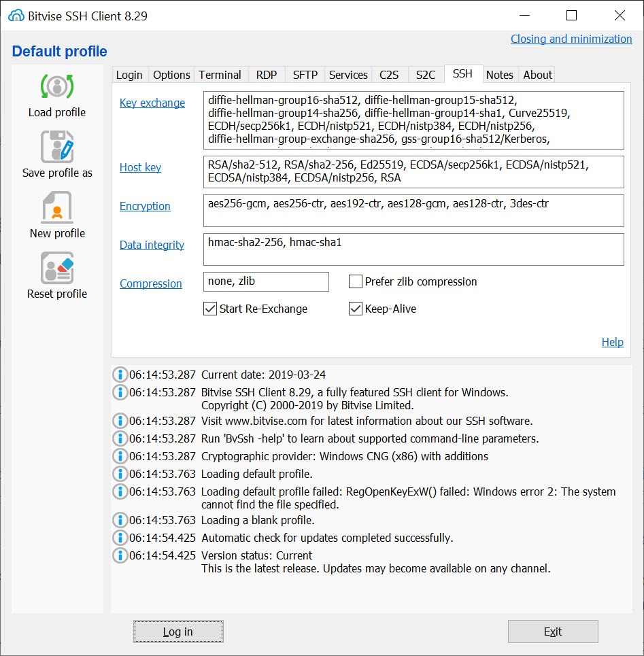Click info icon beside Visit www.bitvise.com entry

pyautogui.click(x=120, y=421)
